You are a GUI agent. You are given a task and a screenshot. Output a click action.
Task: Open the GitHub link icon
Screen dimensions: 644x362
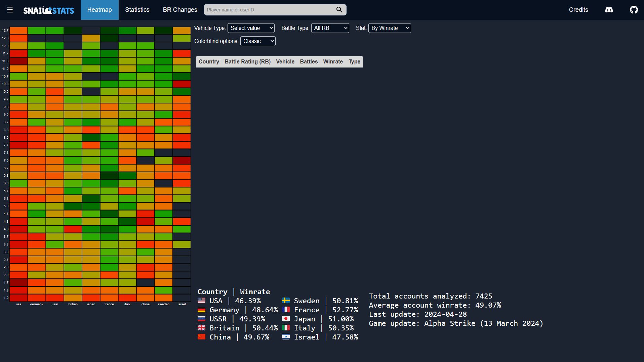point(634,10)
